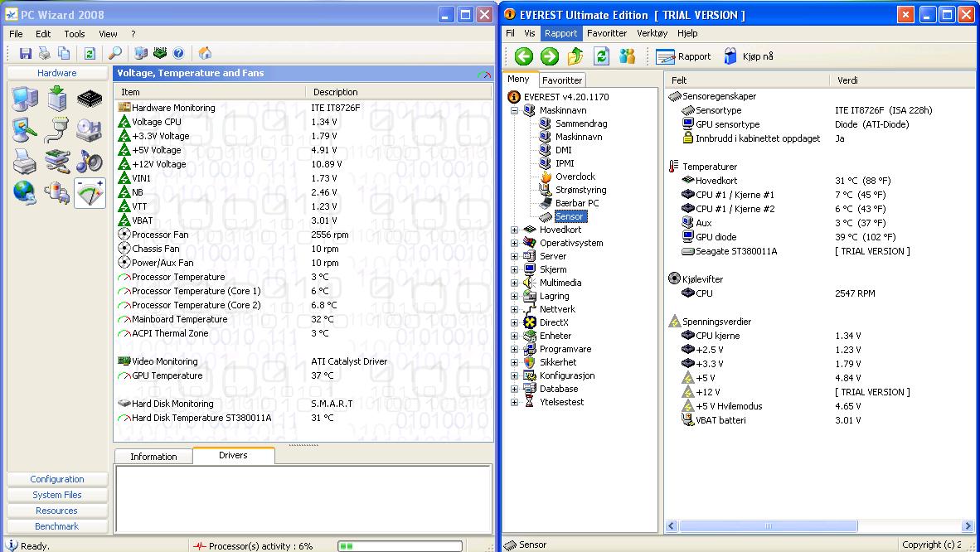Click the EVEREST scrollbar right arrow
Screen dimensions: 980x552
point(968,525)
